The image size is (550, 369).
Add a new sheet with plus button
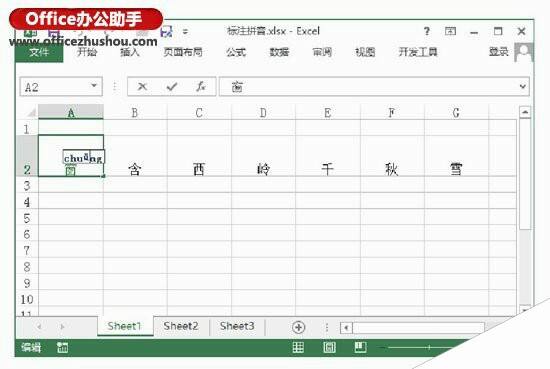[x=299, y=327]
